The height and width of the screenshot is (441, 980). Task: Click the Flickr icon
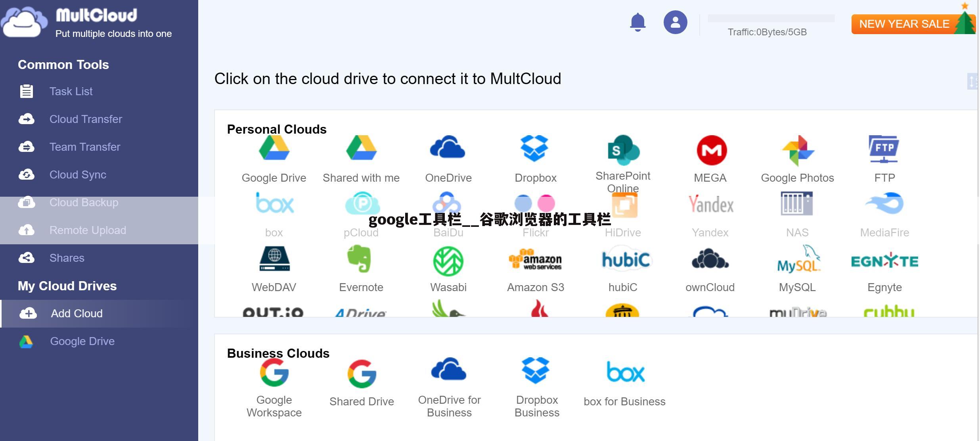click(x=534, y=203)
